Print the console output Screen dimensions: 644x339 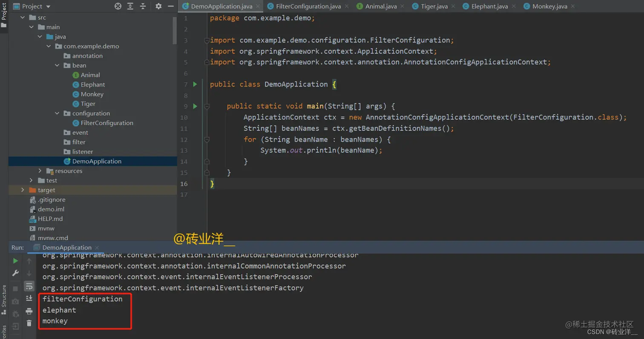pyautogui.click(x=29, y=311)
